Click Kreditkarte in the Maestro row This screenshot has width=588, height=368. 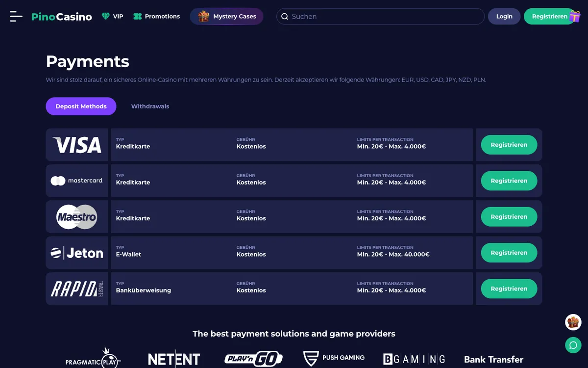[x=133, y=218]
